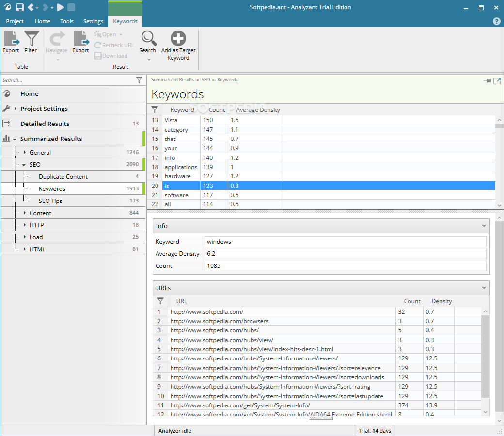The image size is (504, 436).
Task: Click the Detailed Results list icon
Action: pyautogui.click(x=6, y=124)
